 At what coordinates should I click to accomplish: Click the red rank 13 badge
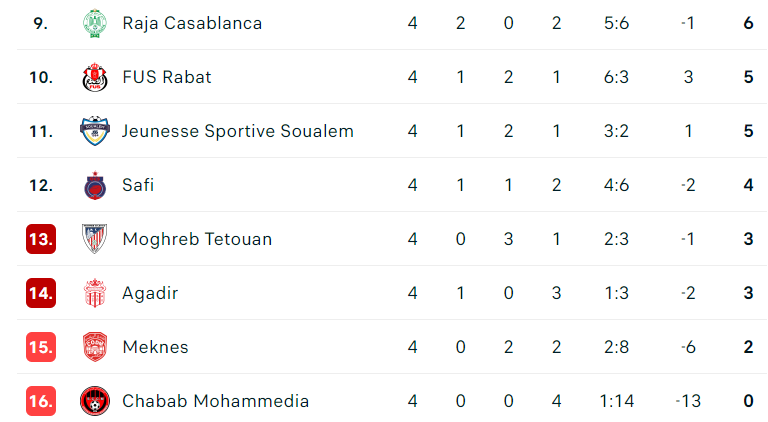click(x=41, y=239)
